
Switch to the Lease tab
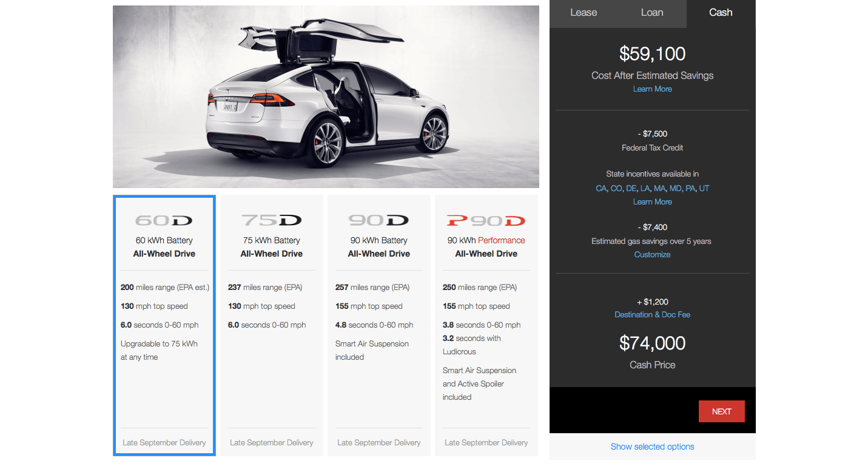(584, 13)
